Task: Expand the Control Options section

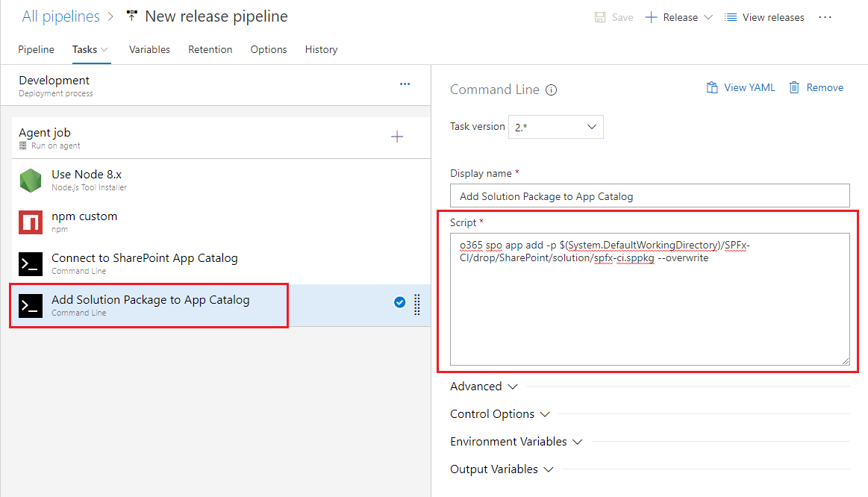Action: [499, 414]
